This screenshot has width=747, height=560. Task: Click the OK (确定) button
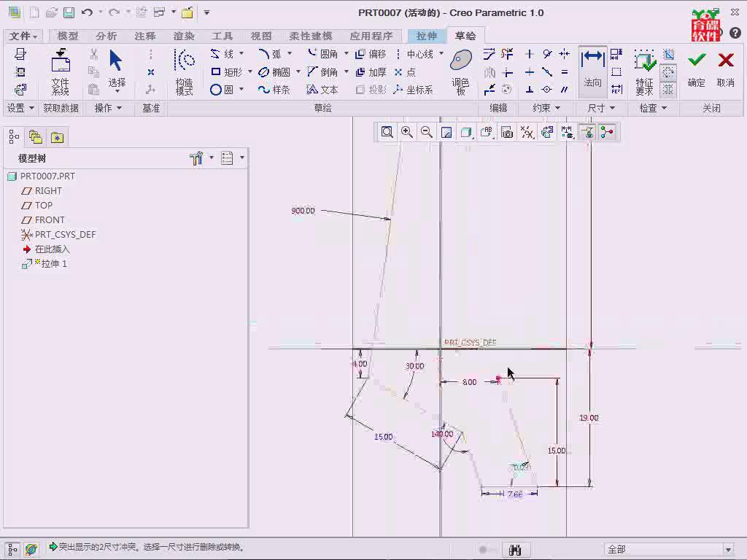click(x=697, y=69)
